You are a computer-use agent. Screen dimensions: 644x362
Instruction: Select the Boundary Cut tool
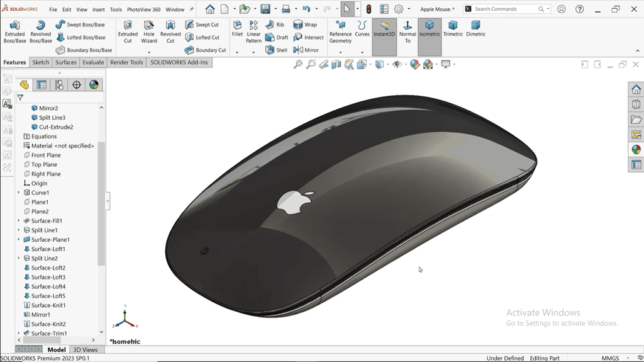206,50
